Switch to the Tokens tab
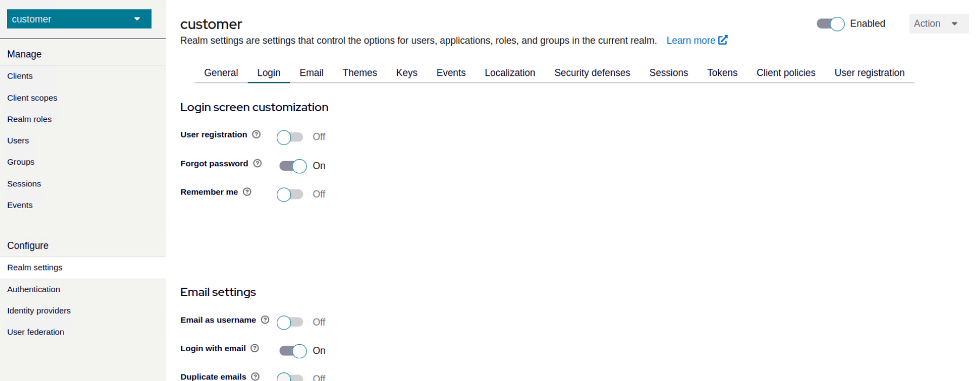Viewport: 980px width, 381px height. [x=722, y=73]
